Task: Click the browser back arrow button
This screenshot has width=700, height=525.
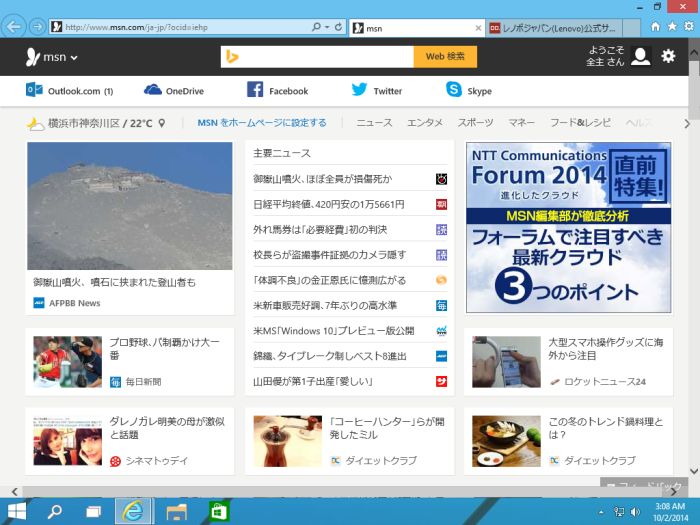Action: (14, 27)
